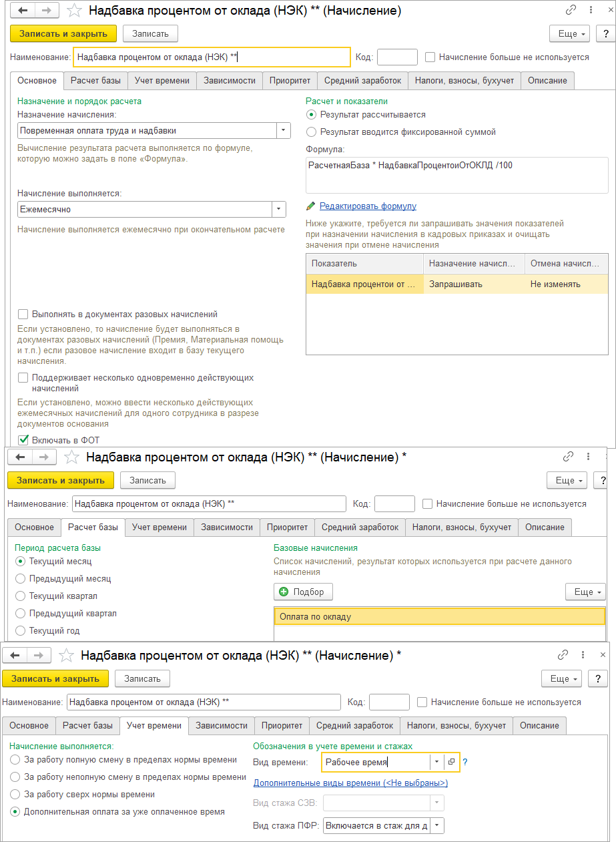This screenshot has height=842, width=616.
Task: Click open-form icon in Вид времени field
Action: [451, 762]
